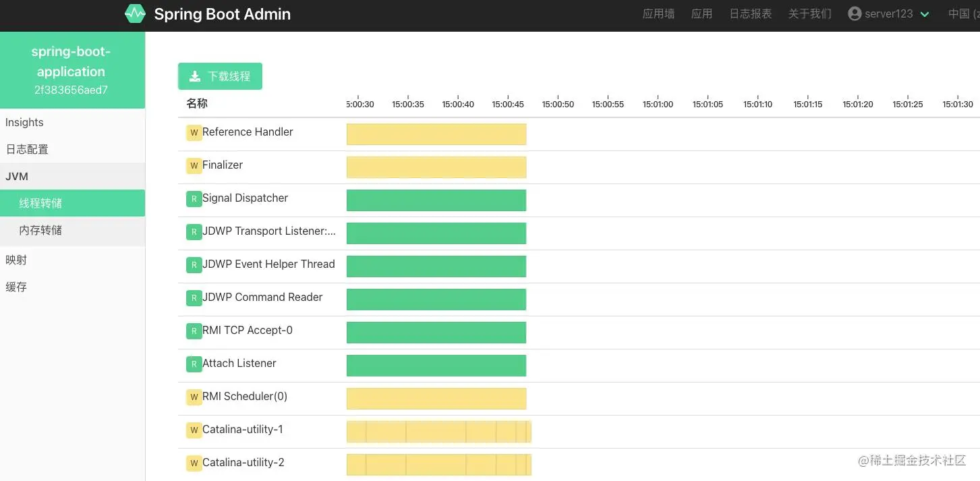
Task: Click the W badge for RMI Scheduler(0)
Action: click(194, 397)
